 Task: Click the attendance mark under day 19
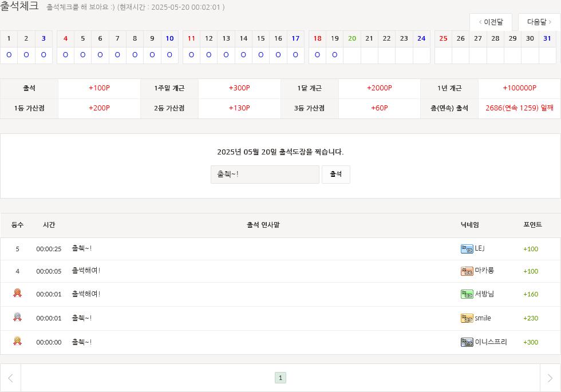(335, 56)
